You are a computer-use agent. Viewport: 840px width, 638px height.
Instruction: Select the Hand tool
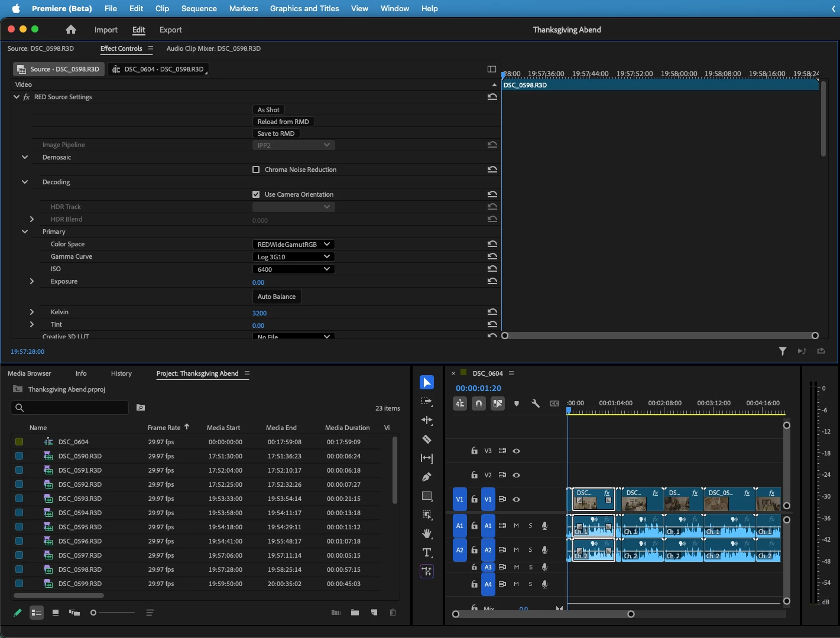[x=427, y=533]
